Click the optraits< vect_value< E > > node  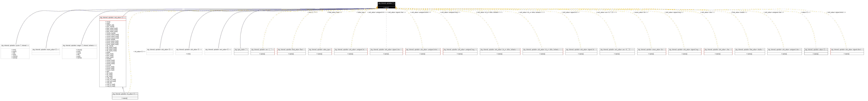tap(218, 51)
